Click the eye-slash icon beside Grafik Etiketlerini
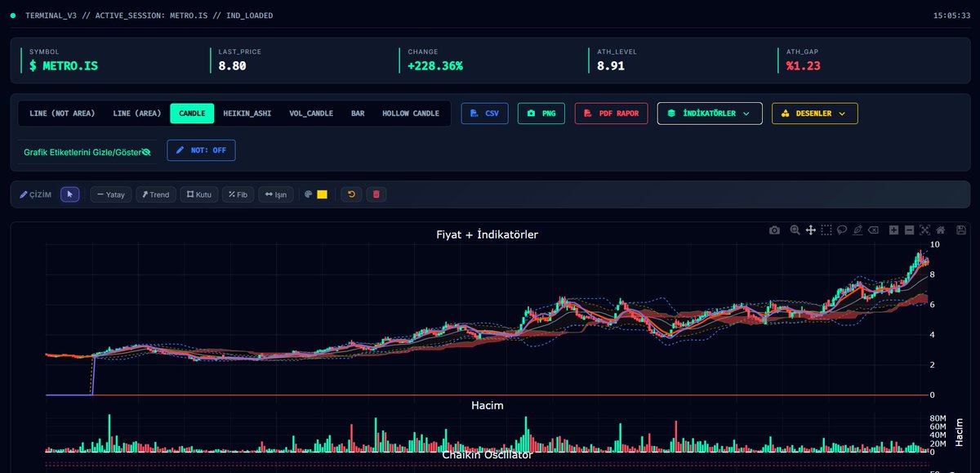Screen dimensions: 980x473 click(146, 152)
